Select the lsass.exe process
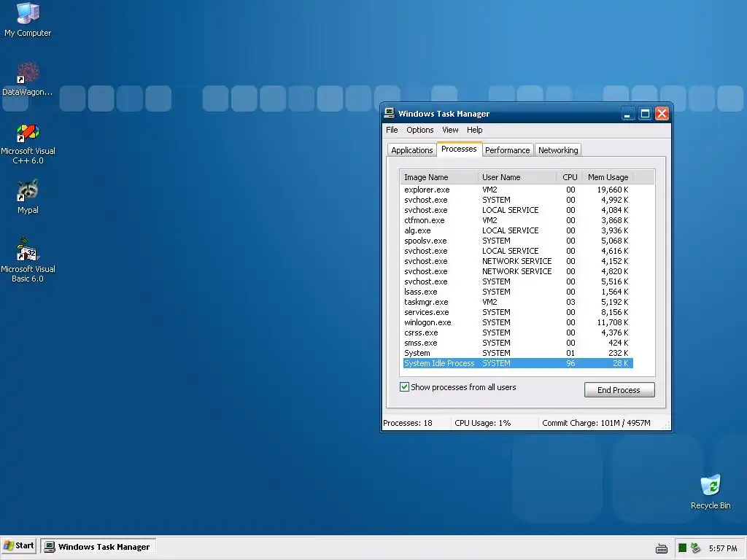Viewport: 747px width, 560px height. click(x=517, y=292)
